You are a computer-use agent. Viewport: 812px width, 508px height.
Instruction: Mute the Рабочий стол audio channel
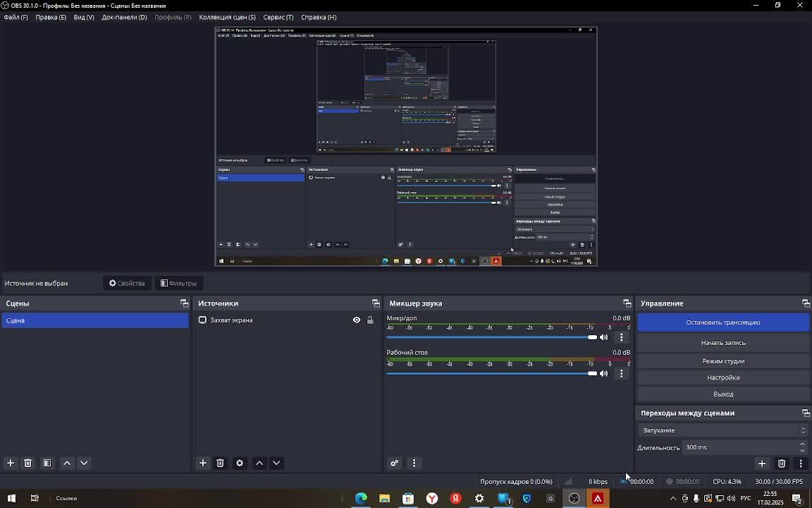604,373
